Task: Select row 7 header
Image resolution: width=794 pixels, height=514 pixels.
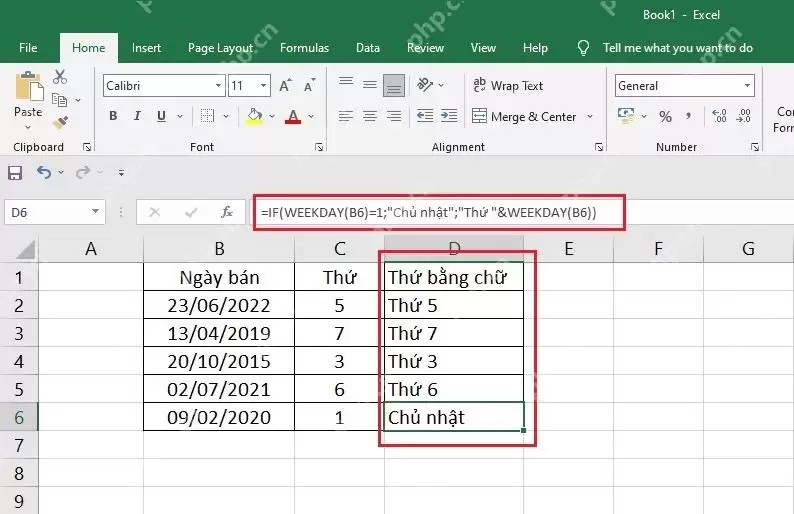Action: click(x=19, y=445)
